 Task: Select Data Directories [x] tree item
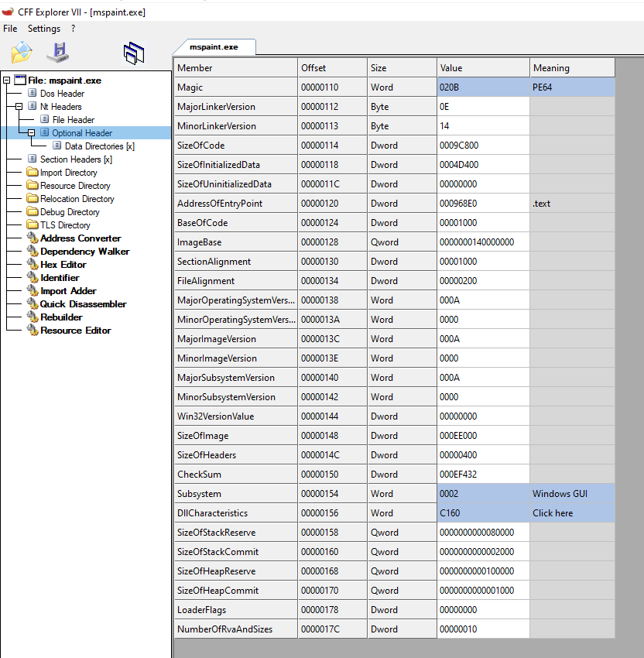[99, 146]
